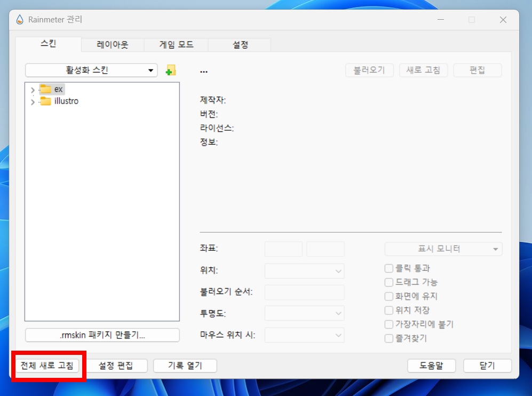Click the 불러오기 순서 input field
The width and height of the screenshot is (532, 396).
click(x=304, y=292)
